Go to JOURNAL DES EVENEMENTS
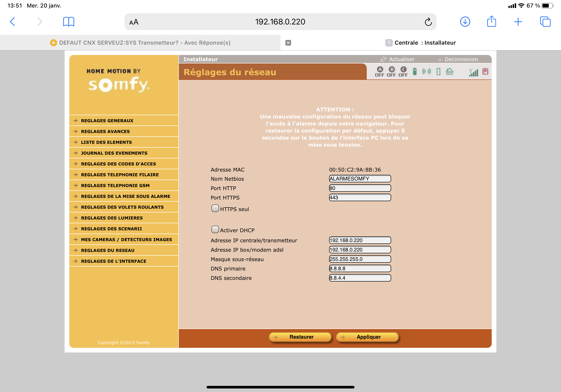Screen dimensions: 561x392 (x=114, y=153)
